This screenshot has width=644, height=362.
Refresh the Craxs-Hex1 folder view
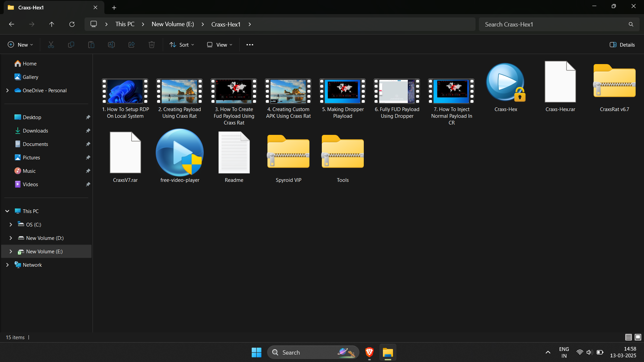72,24
